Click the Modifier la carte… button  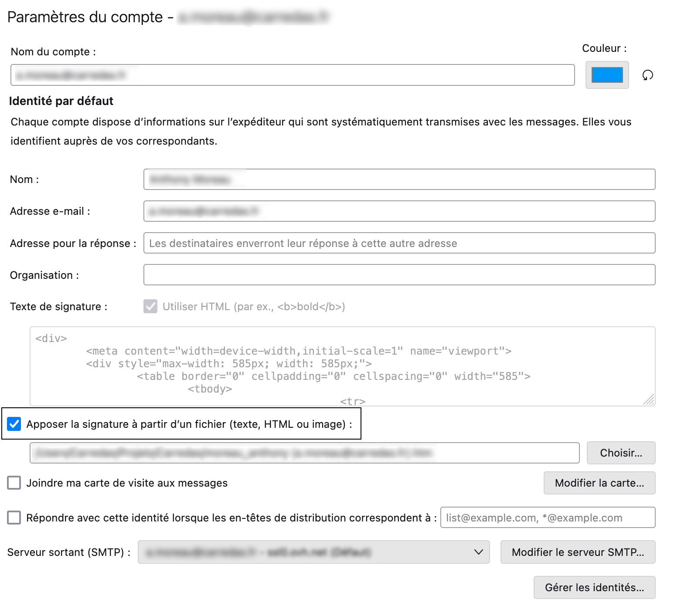(599, 483)
